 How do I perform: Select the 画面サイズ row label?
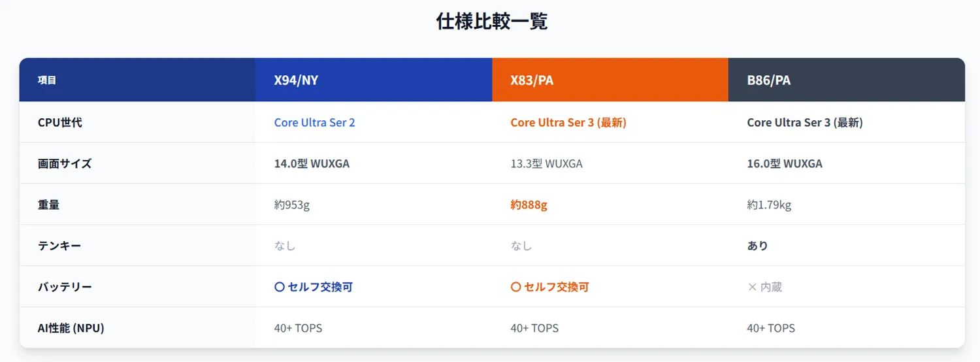point(65,163)
